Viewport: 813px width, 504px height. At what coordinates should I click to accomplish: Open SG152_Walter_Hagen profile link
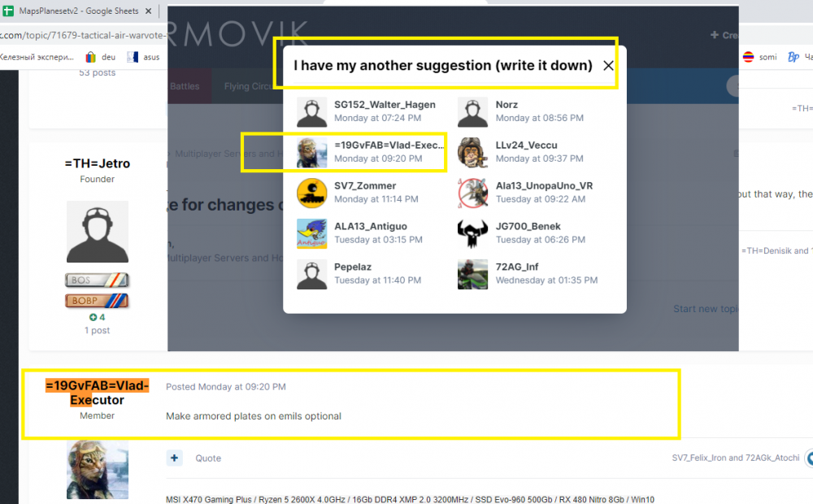point(385,105)
